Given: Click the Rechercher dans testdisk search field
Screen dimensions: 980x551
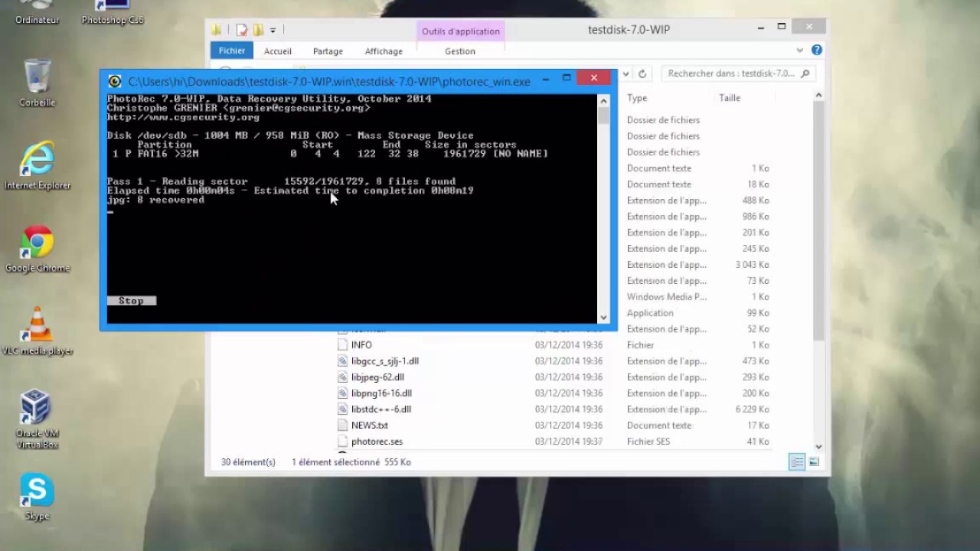Looking at the screenshot, I should [739, 73].
